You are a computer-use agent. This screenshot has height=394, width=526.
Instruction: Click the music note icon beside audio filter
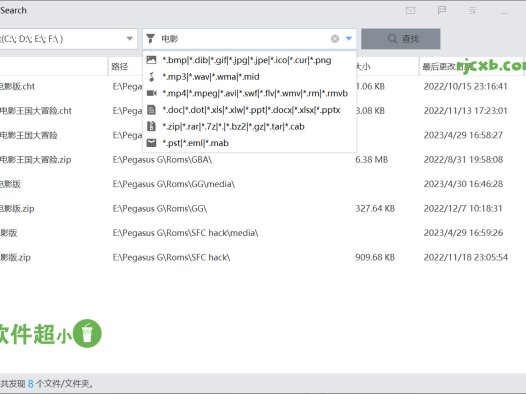152,77
